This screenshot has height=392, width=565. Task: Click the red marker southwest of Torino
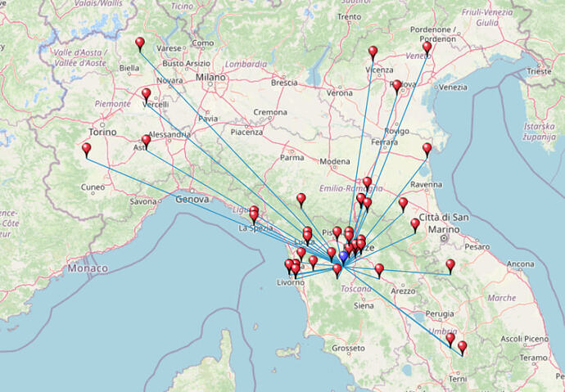click(x=87, y=149)
